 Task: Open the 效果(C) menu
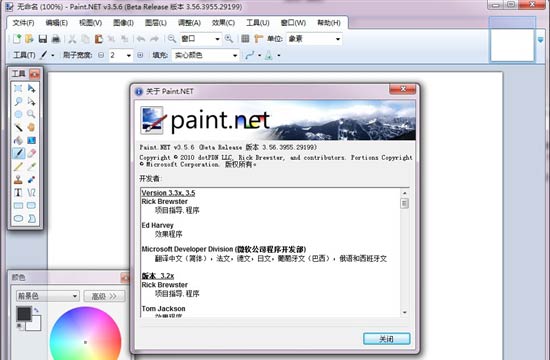click(x=223, y=23)
